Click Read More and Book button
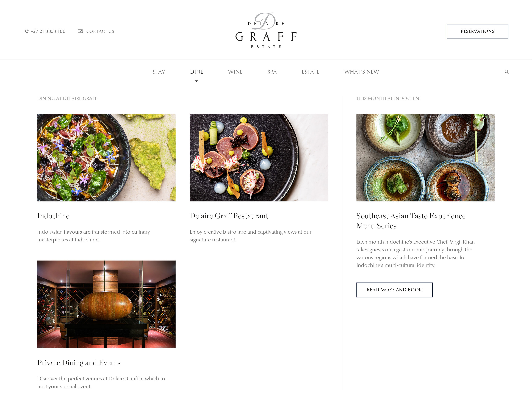The height and width of the screenshot is (413, 532). [x=394, y=289]
